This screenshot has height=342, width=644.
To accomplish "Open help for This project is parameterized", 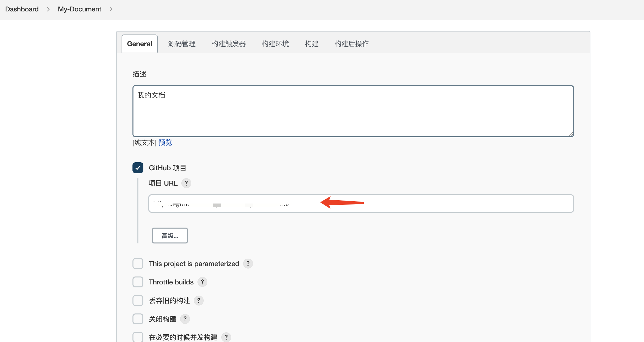I will coord(248,264).
